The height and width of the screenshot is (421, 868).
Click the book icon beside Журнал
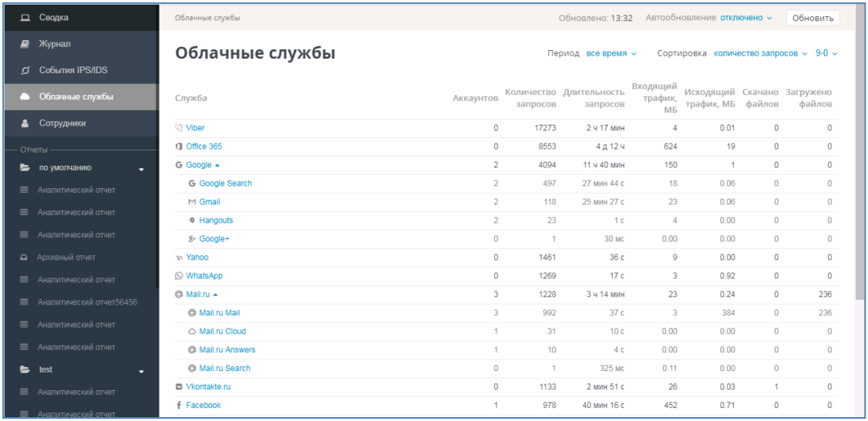click(x=25, y=44)
